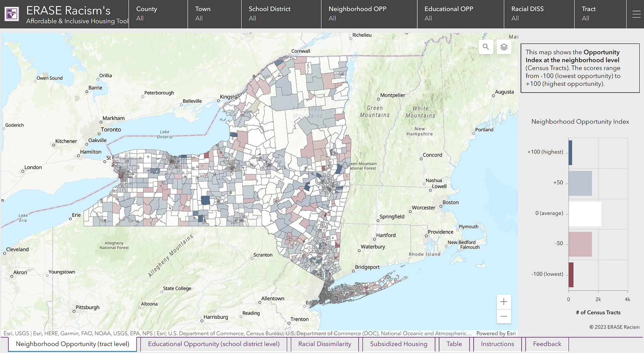Image resolution: width=644 pixels, height=353 pixels.
Task: Select the -100 (lowest) dark red bar
Action: pos(571,275)
